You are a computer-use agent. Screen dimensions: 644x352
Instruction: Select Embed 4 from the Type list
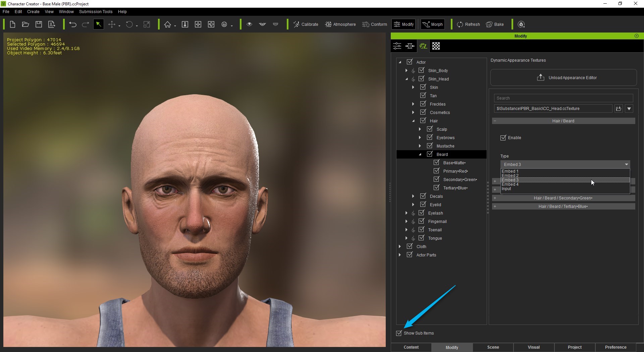565,184
